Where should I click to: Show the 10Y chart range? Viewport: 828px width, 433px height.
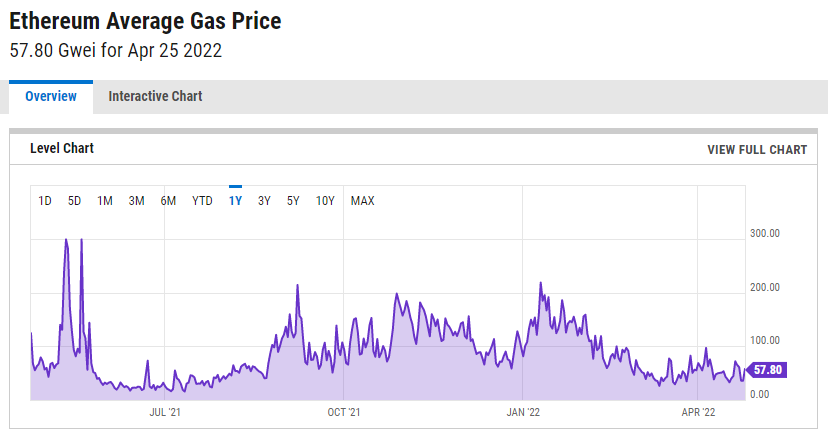point(325,201)
